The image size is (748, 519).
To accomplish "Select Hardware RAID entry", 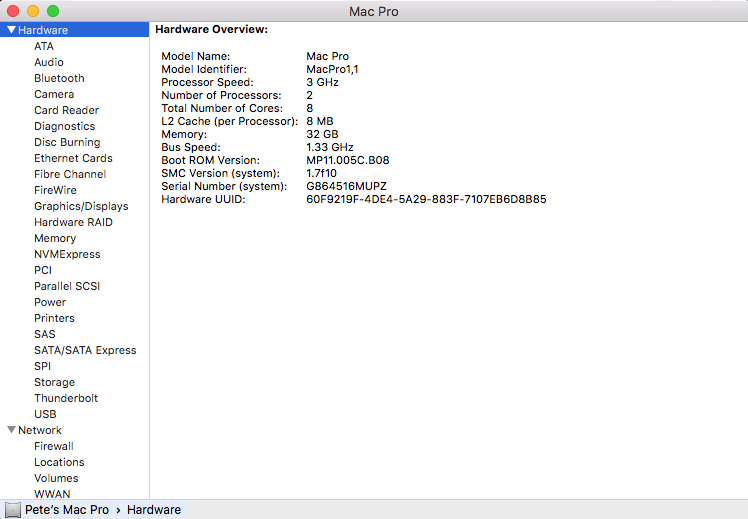I will [73, 222].
